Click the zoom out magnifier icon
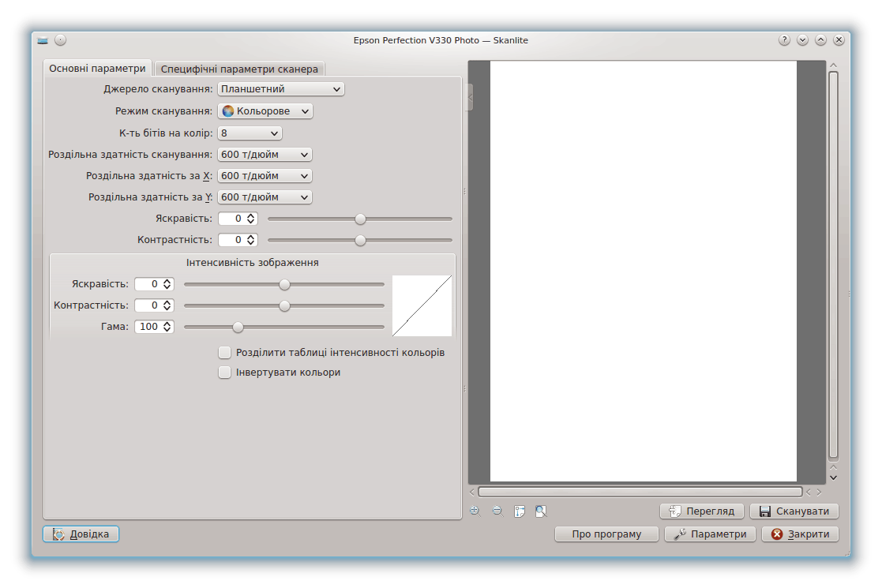Screen dimensions: 882x588 pyautogui.click(x=497, y=511)
